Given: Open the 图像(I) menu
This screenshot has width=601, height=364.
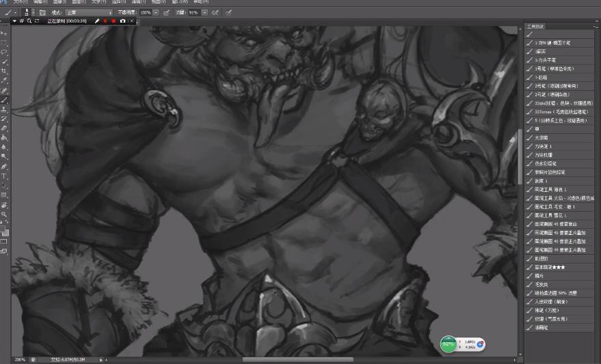Looking at the screenshot, I should (59, 2).
